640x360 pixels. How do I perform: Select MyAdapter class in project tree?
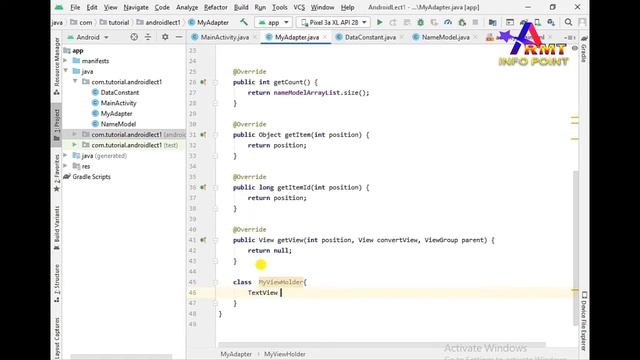pos(116,113)
